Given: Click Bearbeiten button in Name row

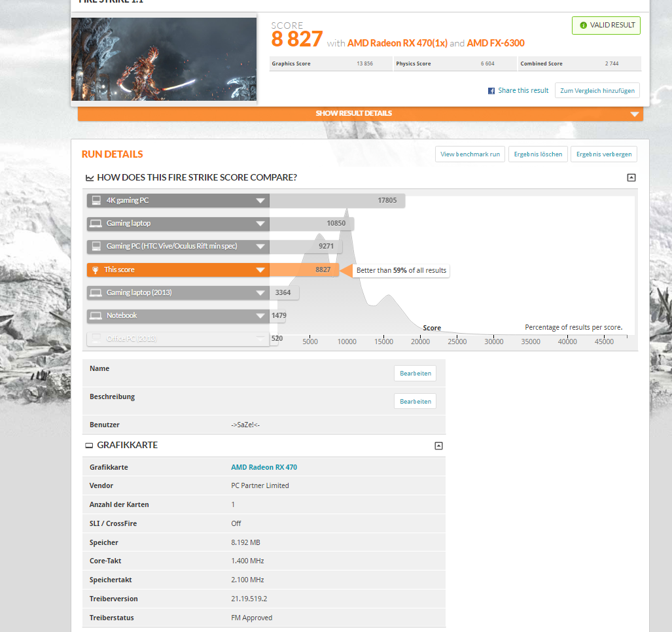Looking at the screenshot, I should coord(416,373).
